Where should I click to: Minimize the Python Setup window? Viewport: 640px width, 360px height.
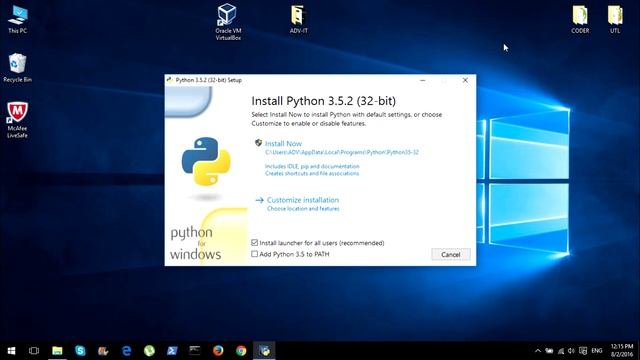click(x=423, y=80)
